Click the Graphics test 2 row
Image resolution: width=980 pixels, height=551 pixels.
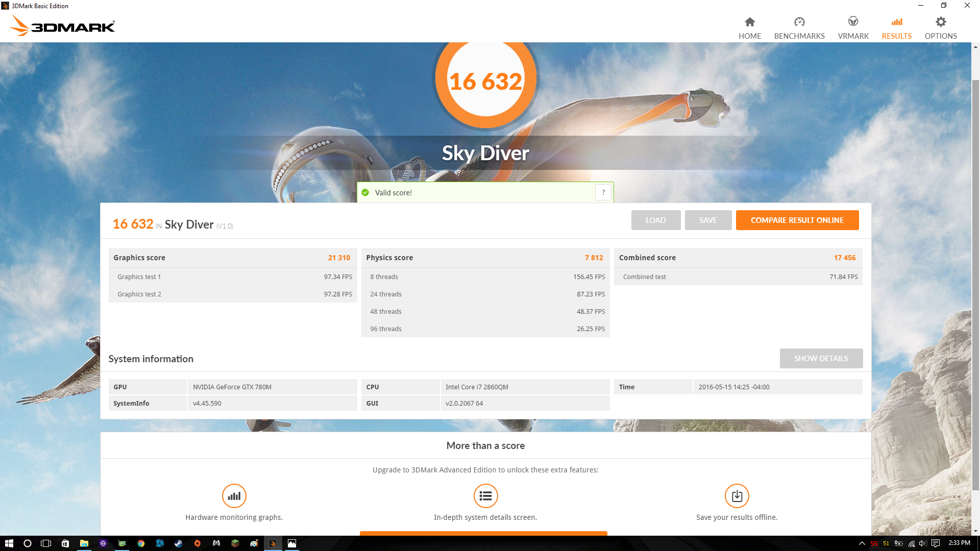click(233, 294)
